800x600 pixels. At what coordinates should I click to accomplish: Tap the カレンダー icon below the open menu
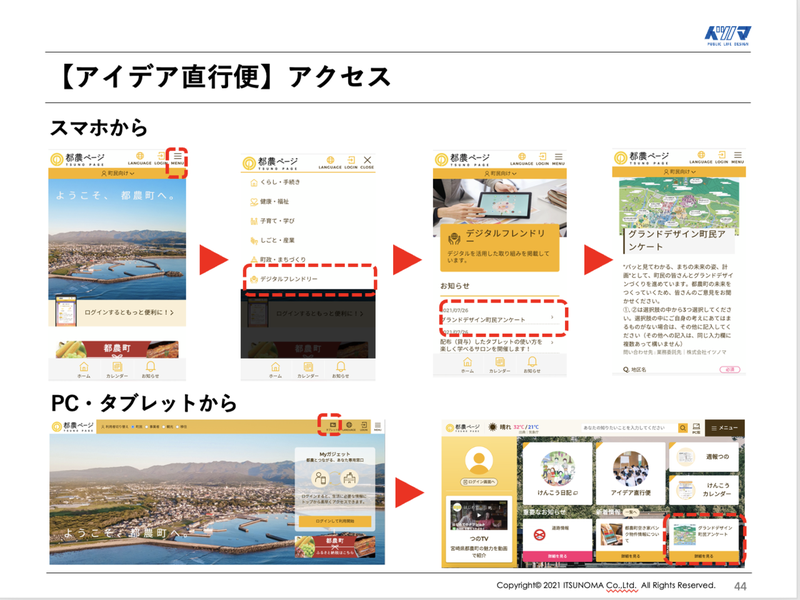pyautogui.click(x=308, y=369)
